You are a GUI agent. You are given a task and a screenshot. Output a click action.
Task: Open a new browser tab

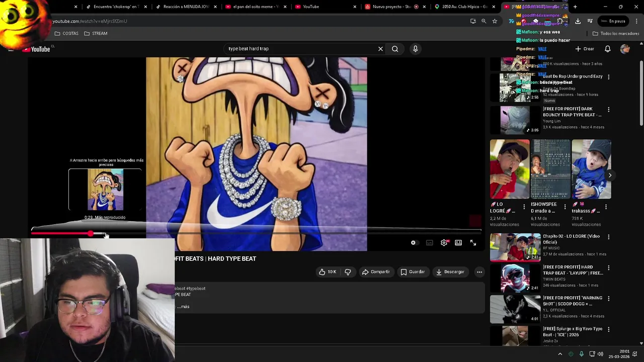point(575,7)
